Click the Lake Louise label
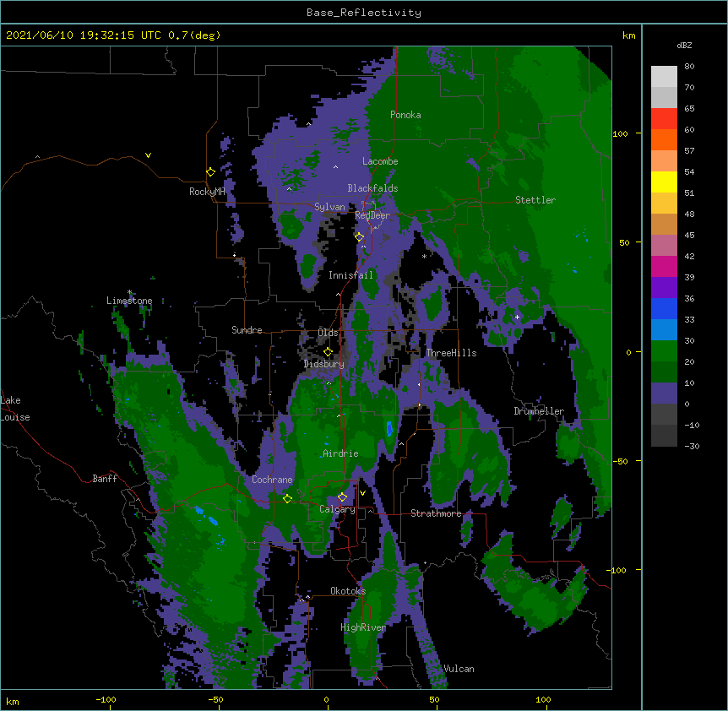This screenshot has height=711, width=728. click(x=15, y=409)
